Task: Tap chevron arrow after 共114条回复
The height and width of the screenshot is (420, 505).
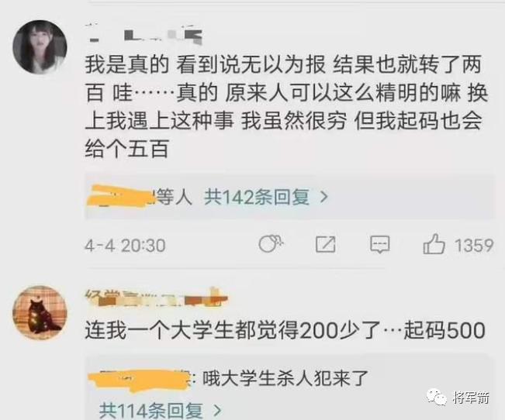Action: pyautogui.click(x=218, y=411)
